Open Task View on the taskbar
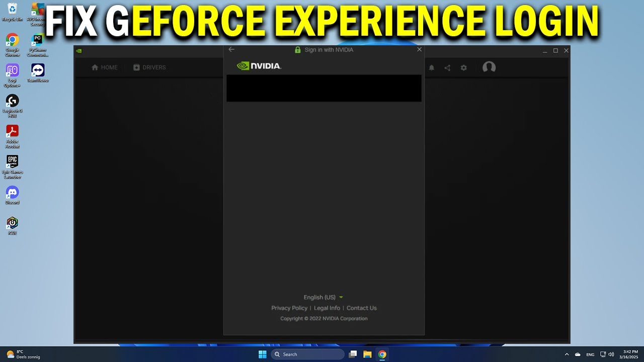This screenshot has width=644, height=362. pos(353,354)
